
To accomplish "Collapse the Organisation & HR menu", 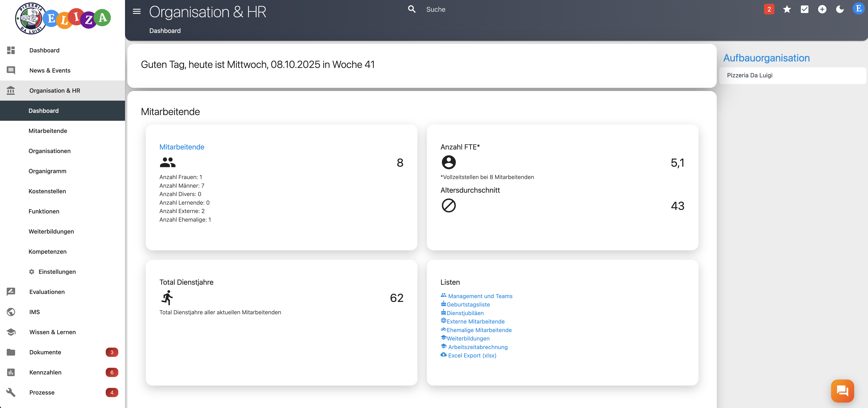I will pos(55,91).
